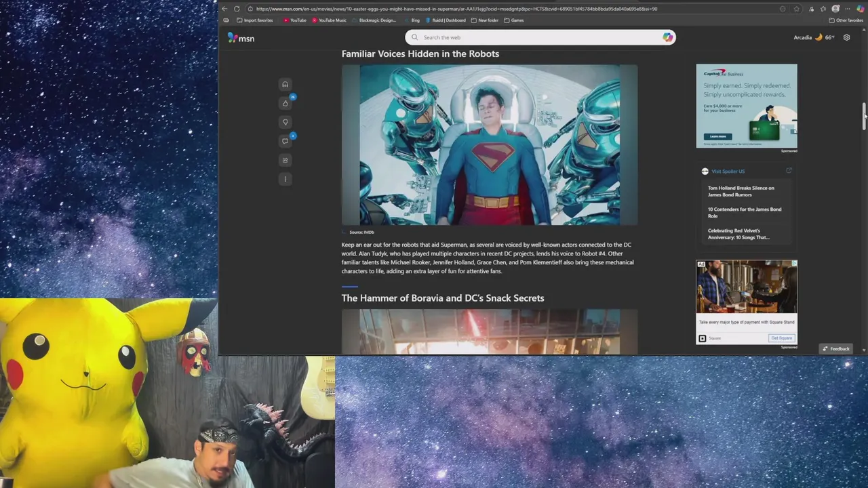The image size is (868, 488).
Task: Click Learn more on Capital One ad
Action: 717,136
